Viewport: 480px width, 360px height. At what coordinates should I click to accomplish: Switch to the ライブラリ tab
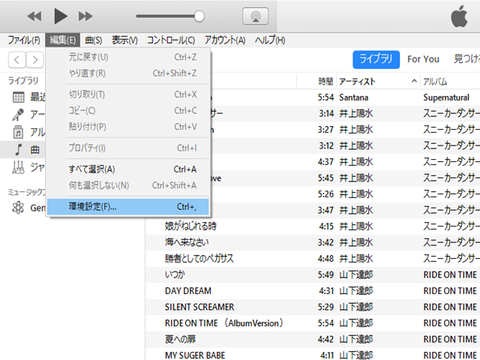click(376, 60)
